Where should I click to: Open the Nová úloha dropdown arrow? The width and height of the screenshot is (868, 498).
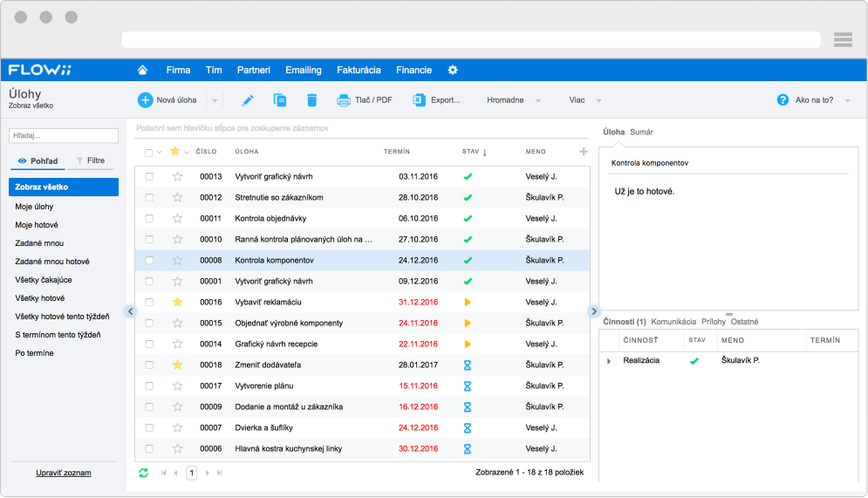(x=215, y=100)
